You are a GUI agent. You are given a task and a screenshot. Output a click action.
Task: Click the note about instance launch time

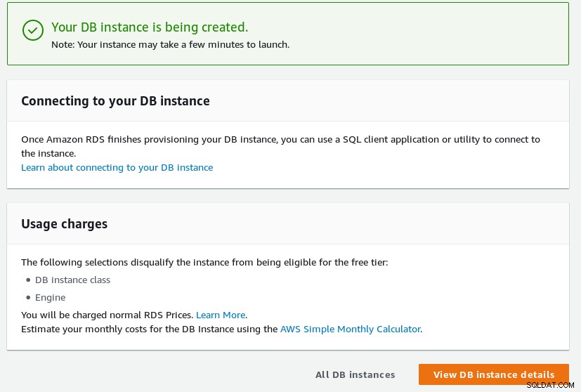point(171,45)
